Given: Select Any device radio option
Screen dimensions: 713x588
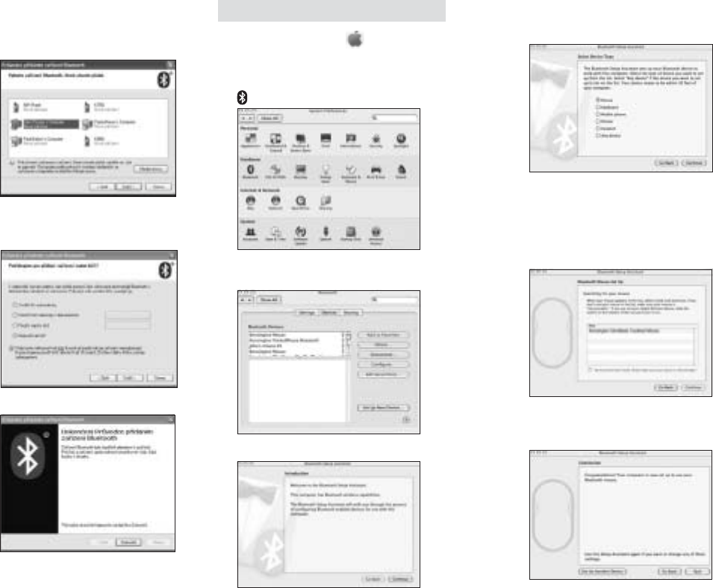Looking at the screenshot, I should (x=598, y=135).
